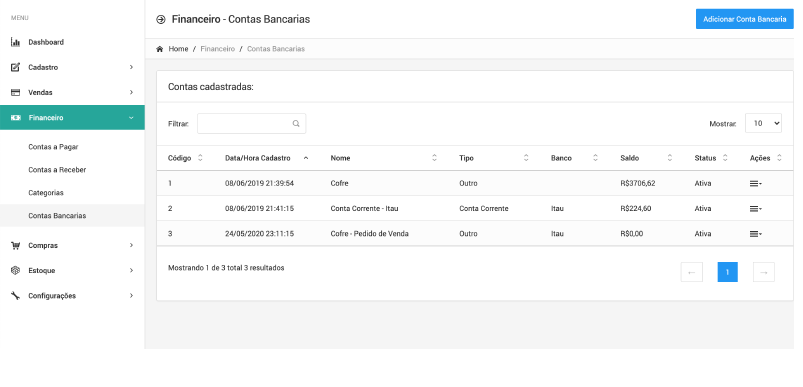The image size is (803, 387).
Task: Open Vendas menu item label
Action: [40, 93]
